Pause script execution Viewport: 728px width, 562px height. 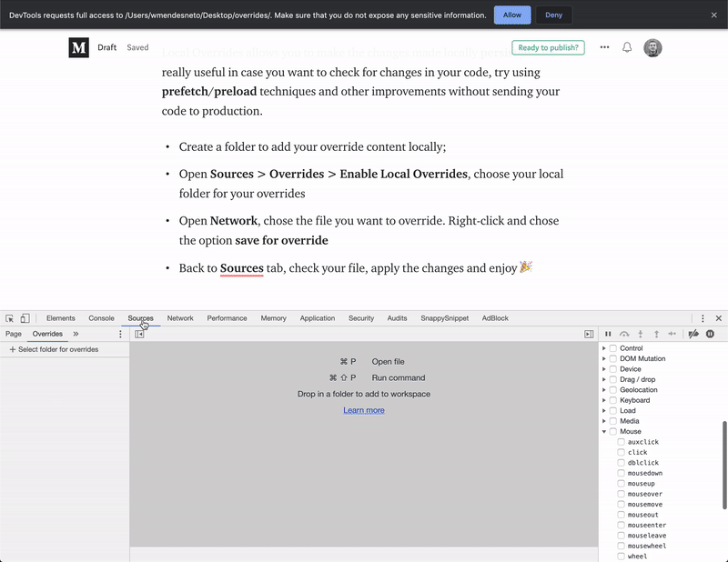pos(608,334)
